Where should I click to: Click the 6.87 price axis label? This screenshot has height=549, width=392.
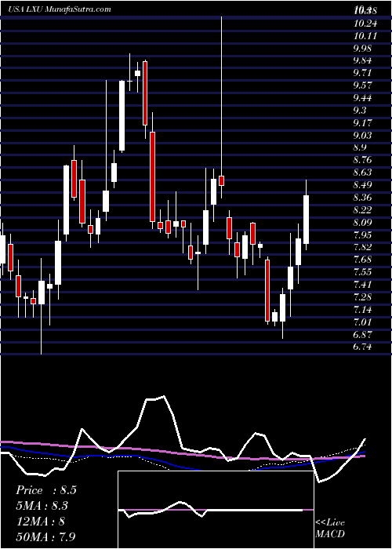pos(363,335)
